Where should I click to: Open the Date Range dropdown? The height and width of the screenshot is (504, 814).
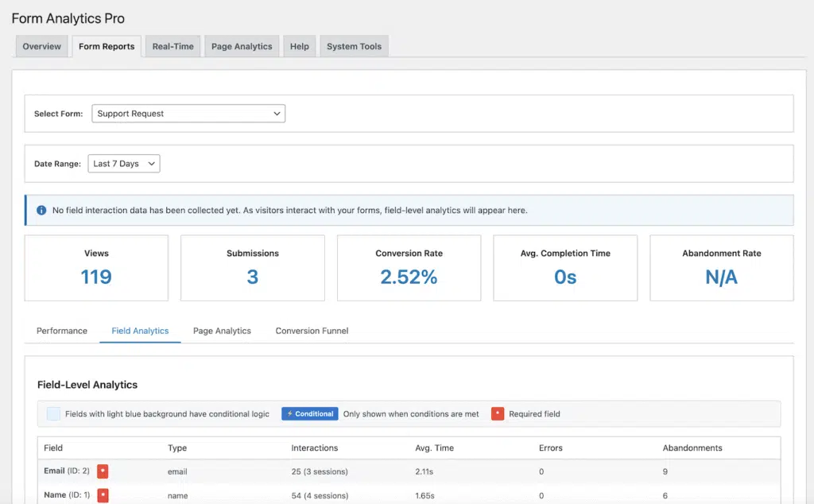click(x=123, y=164)
